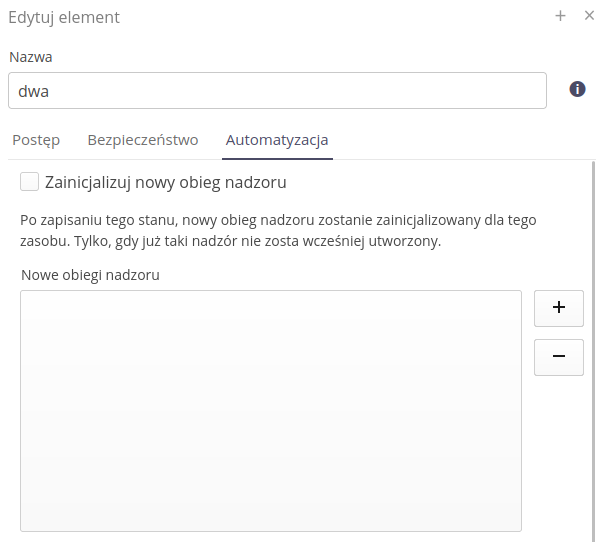
Task: Click the "Zainicjalizuj nowy obieg nadzoru" checkbox label
Action: [x=166, y=183]
